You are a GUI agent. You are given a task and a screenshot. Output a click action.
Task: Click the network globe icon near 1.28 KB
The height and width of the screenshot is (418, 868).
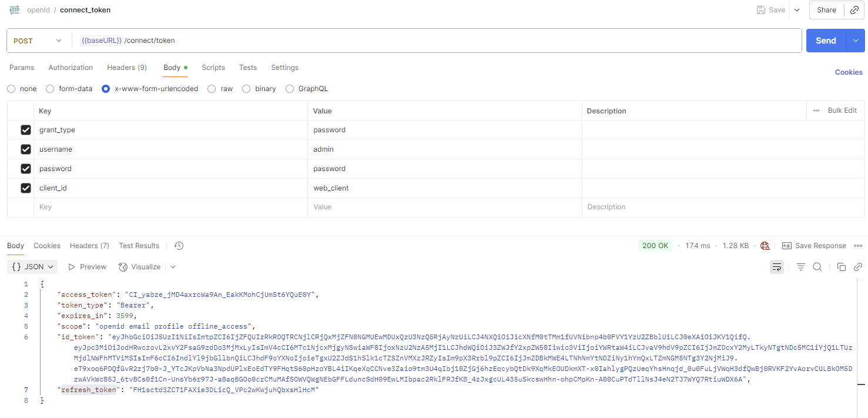click(x=765, y=246)
